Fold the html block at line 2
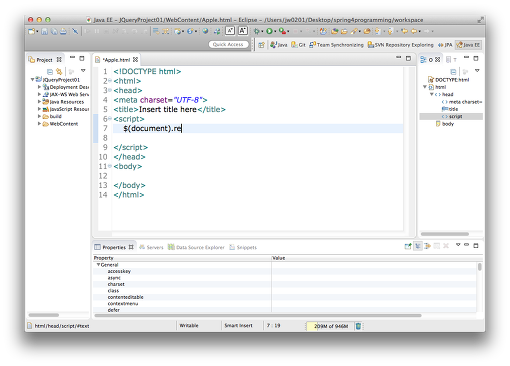Screen dimensions: 510x366 coord(110,81)
